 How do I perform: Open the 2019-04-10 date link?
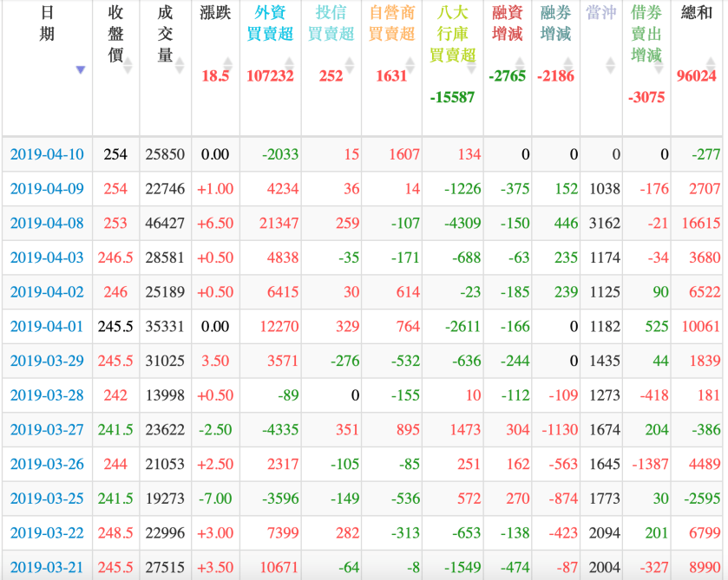pos(45,154)
